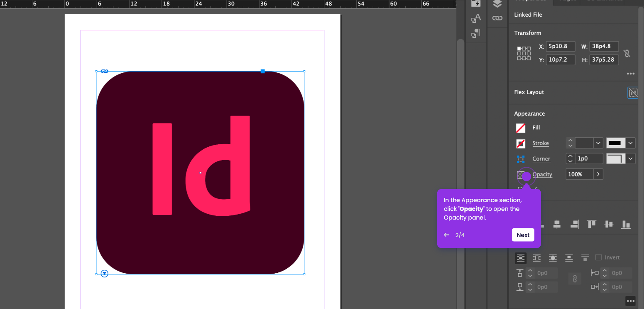Open the corner shape dropdown
Image resolution: width=644 pixels, height=309 pixels.
tap(630, 158)
